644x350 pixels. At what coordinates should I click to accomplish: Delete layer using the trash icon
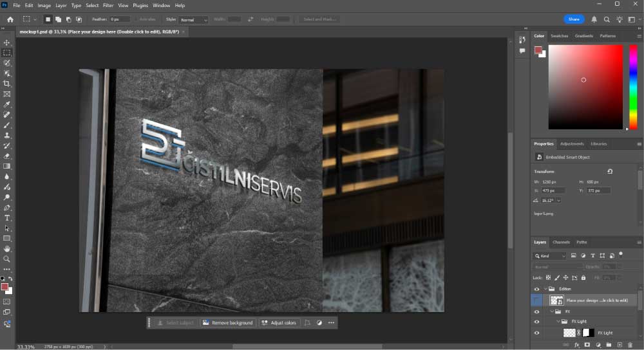630,345
